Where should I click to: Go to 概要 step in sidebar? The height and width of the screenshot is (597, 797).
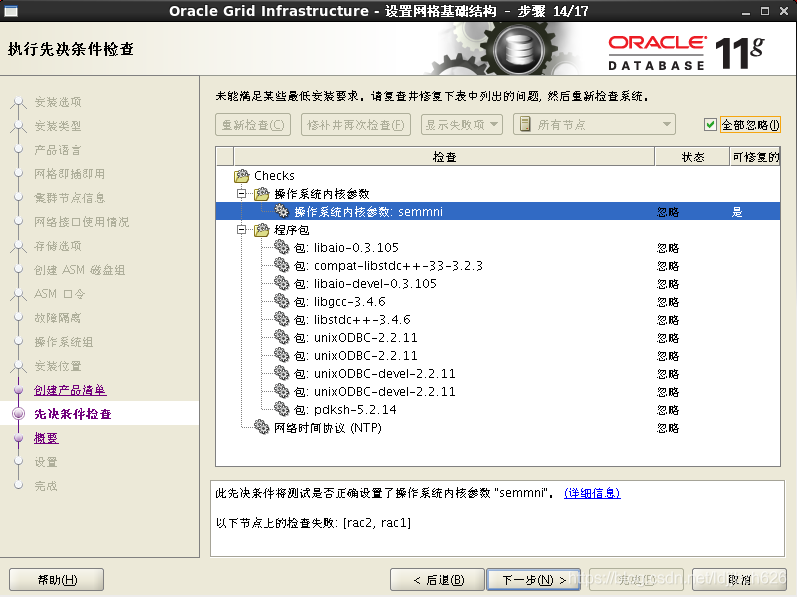[x=46, y=438]
